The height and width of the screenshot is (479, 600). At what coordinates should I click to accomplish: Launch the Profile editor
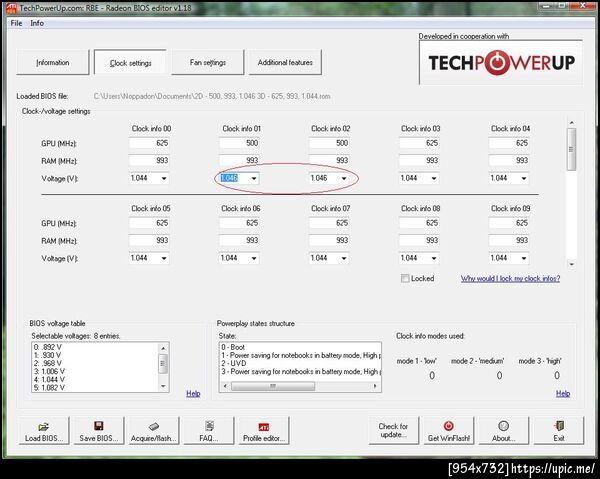coord(264,430)
